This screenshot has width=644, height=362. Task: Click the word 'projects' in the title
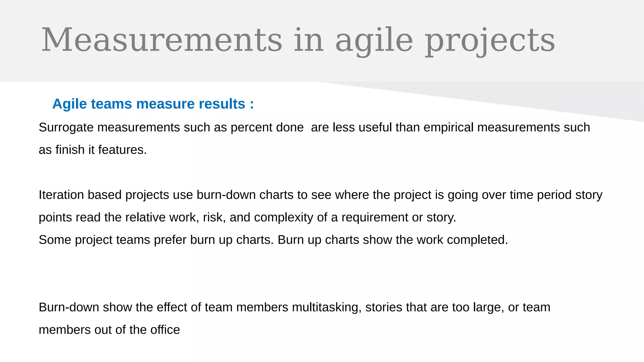(490, 41)
